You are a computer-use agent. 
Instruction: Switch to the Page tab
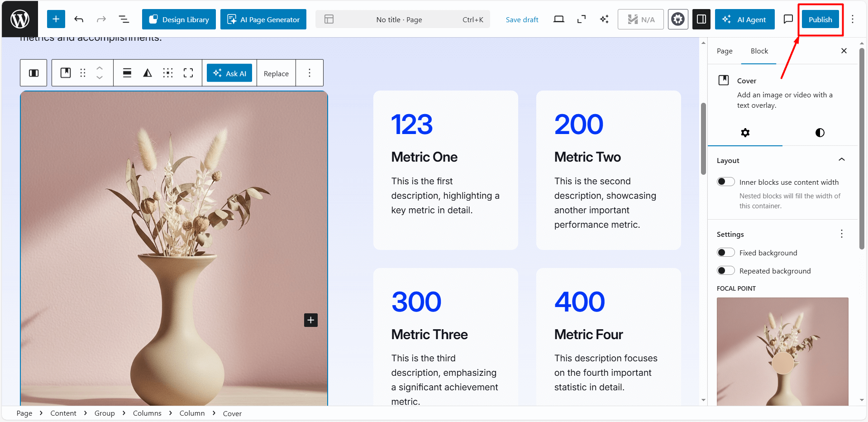724,51
